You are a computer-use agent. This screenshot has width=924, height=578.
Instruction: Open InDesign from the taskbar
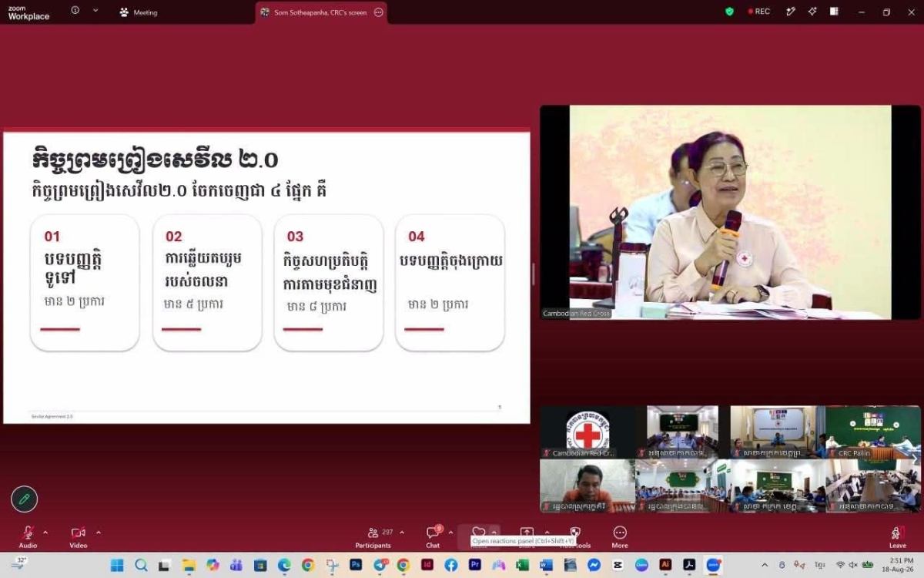tap(427, 565)
